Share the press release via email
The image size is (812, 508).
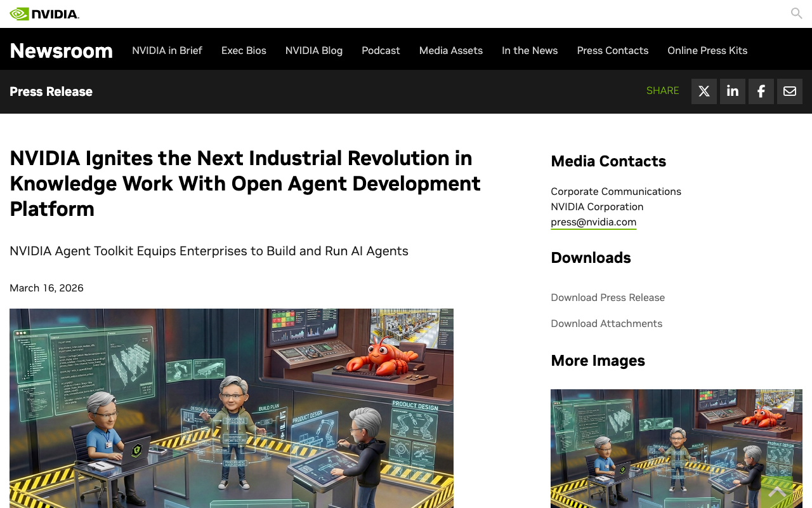(789, 91)
